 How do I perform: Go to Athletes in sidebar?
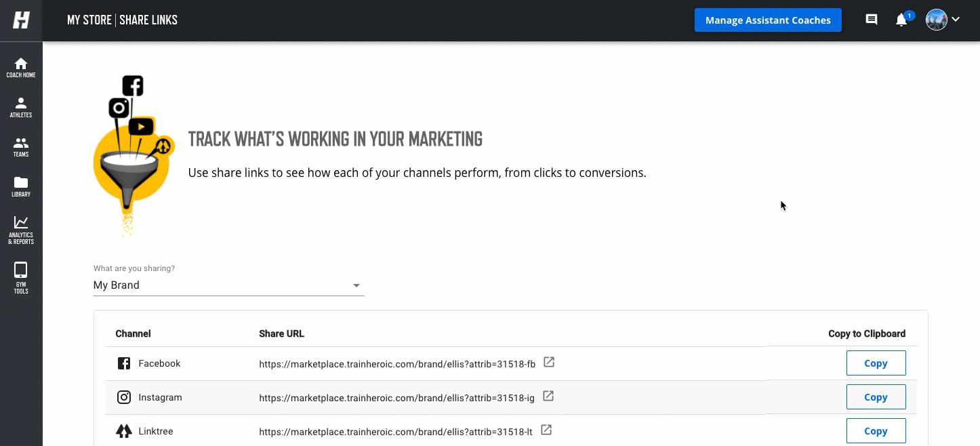(x=21, y=107)
